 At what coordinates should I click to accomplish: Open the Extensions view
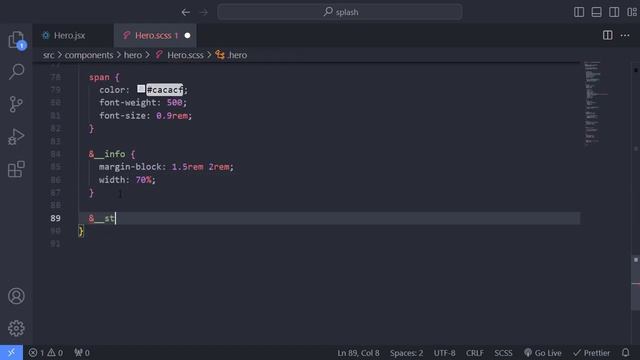(16, 169)
